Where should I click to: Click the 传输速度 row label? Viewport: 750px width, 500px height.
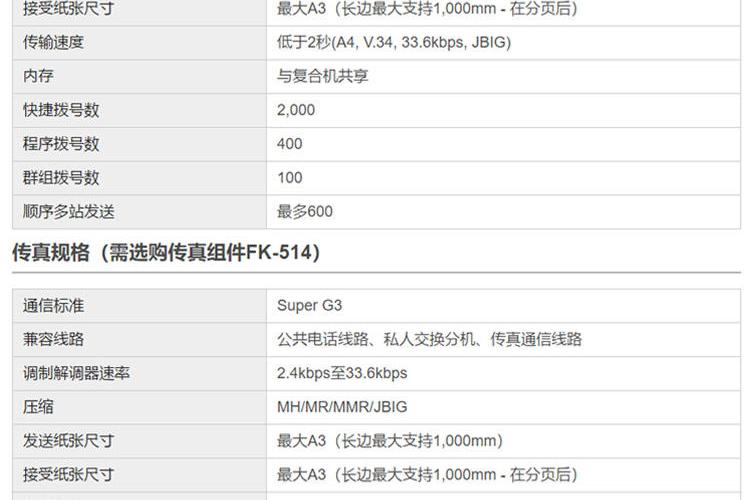click(53, 43)
